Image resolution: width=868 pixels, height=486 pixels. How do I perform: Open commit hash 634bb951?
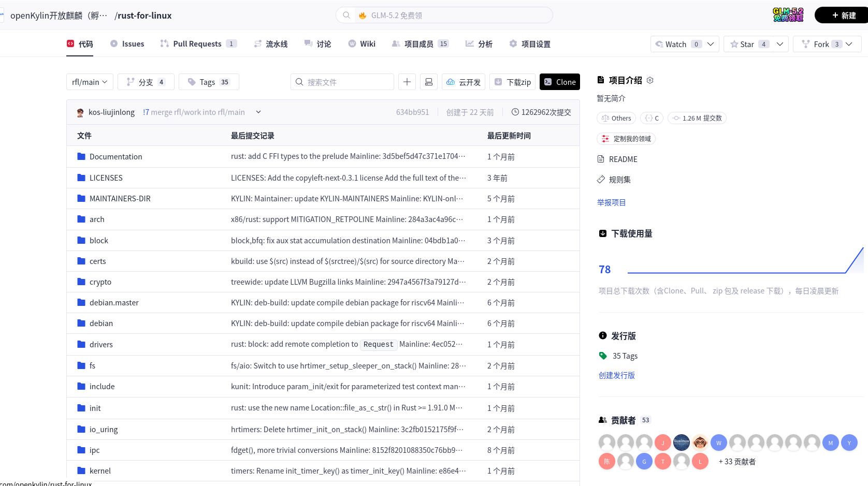[x=412, y=112]
